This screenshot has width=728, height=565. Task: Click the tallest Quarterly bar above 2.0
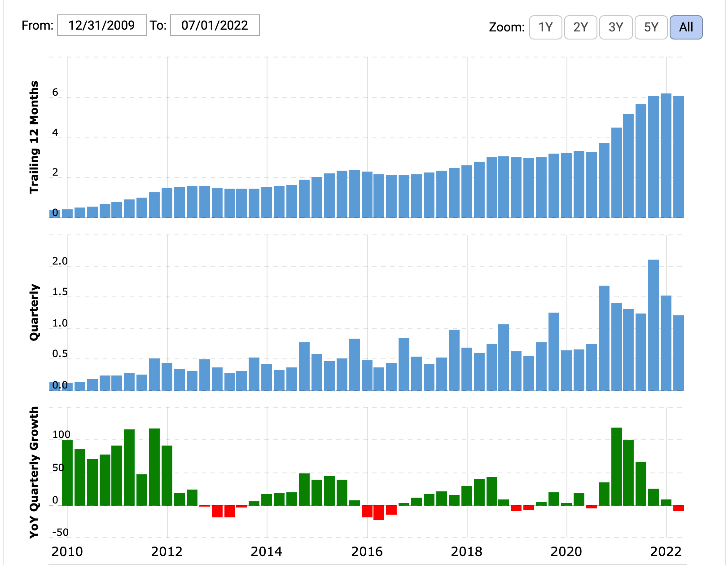(x=653, y=325)
